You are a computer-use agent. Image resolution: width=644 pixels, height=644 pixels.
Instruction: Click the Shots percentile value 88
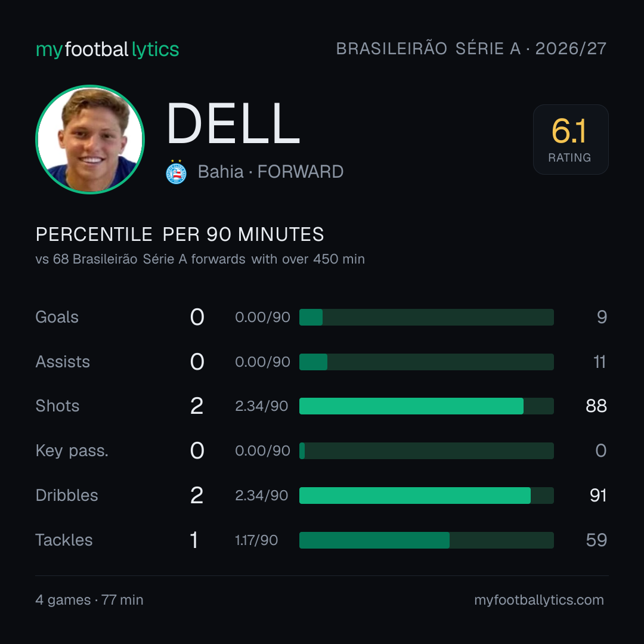pos(596,406)
